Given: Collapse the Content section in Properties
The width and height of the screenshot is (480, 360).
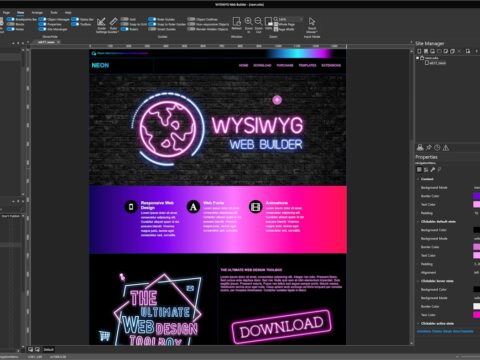Looking at the screenshot, I should tap(418, 179).
